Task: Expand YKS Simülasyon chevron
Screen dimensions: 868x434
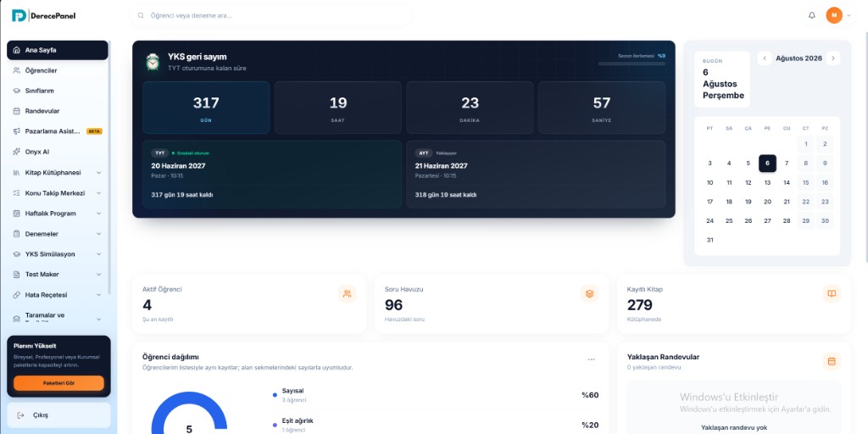Action: (x=98, y=254)
